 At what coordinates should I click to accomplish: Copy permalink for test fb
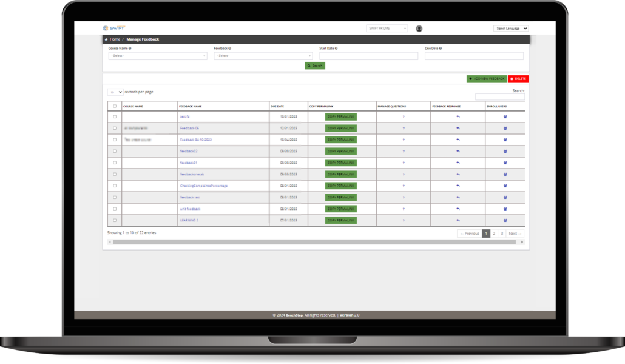point(341,117)
